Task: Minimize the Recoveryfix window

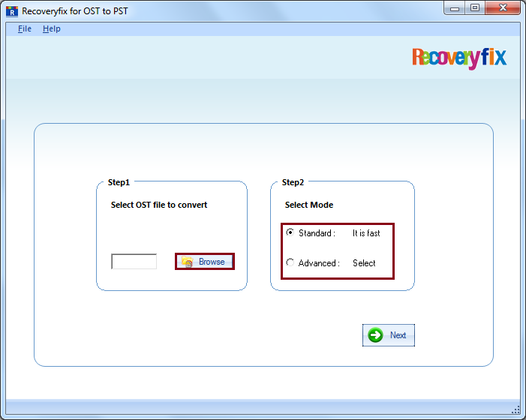Action: pyautogui.click(x=455, y=8)
